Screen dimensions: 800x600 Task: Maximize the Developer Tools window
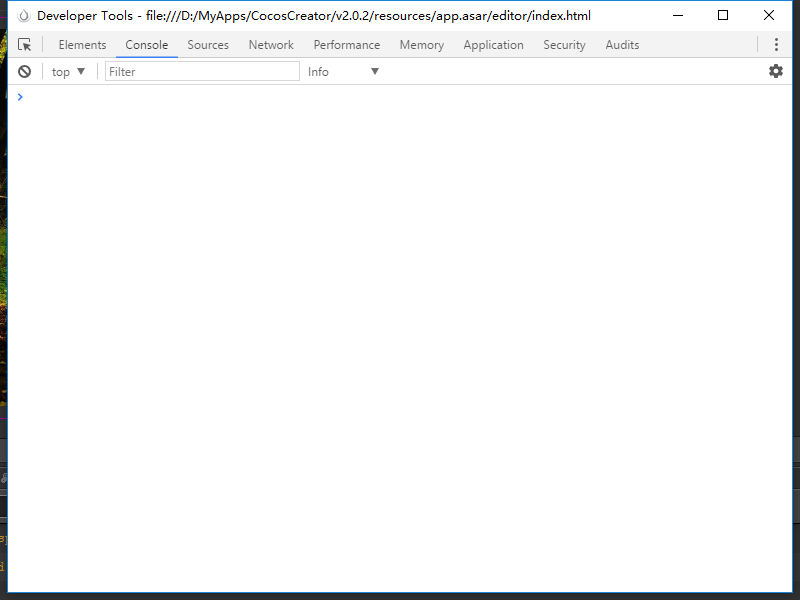point(722,15)
